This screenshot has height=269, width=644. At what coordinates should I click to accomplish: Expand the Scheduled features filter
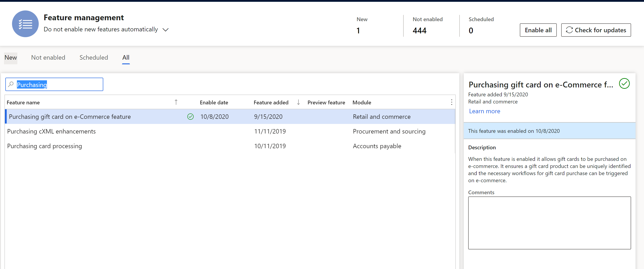click(x=94, y=57)
